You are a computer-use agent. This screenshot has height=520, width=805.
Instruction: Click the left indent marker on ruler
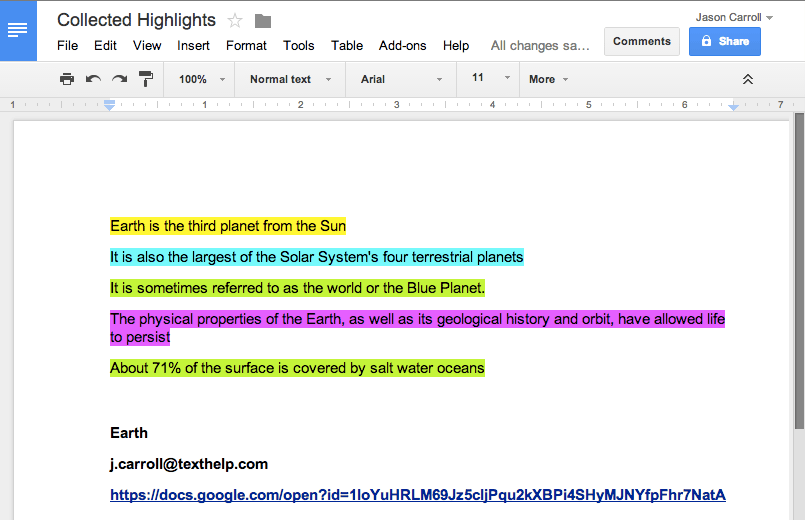(x=110, y=105)
